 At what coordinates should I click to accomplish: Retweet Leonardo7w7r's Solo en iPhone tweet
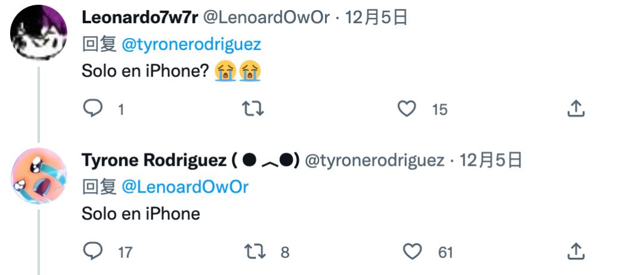(252, 109)
